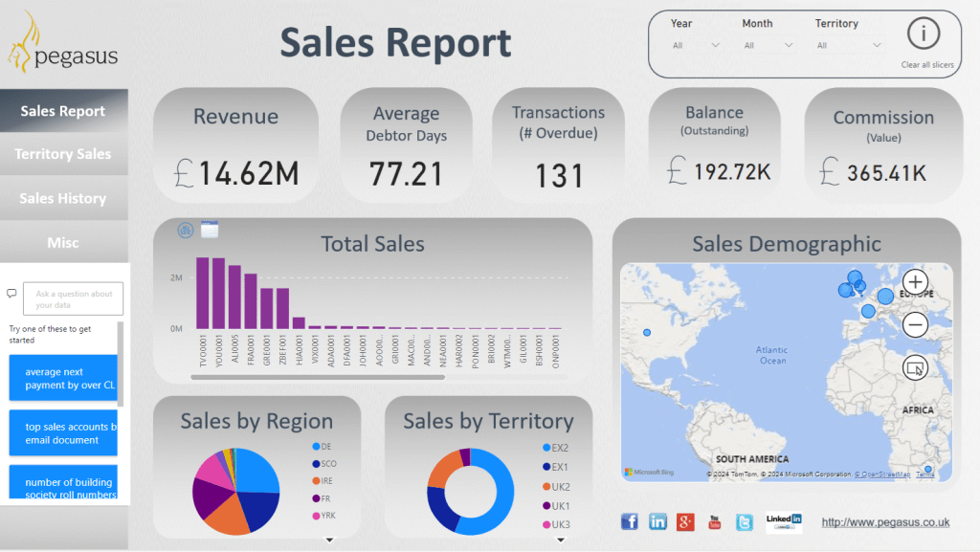This screenshot has width=980, height=552.
Task: Click the Q&A speech bubble icon
Action: [11, 294]
